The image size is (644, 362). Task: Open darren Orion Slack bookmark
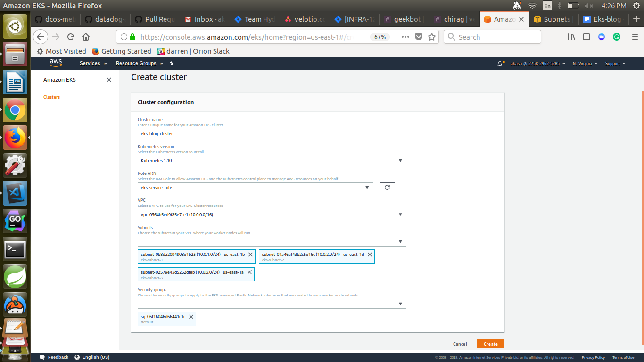pos(193,51)
